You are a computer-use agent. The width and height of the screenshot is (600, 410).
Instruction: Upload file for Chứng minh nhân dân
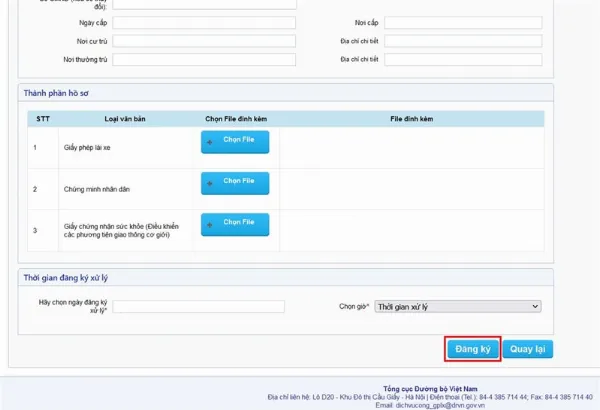(235, 183)
